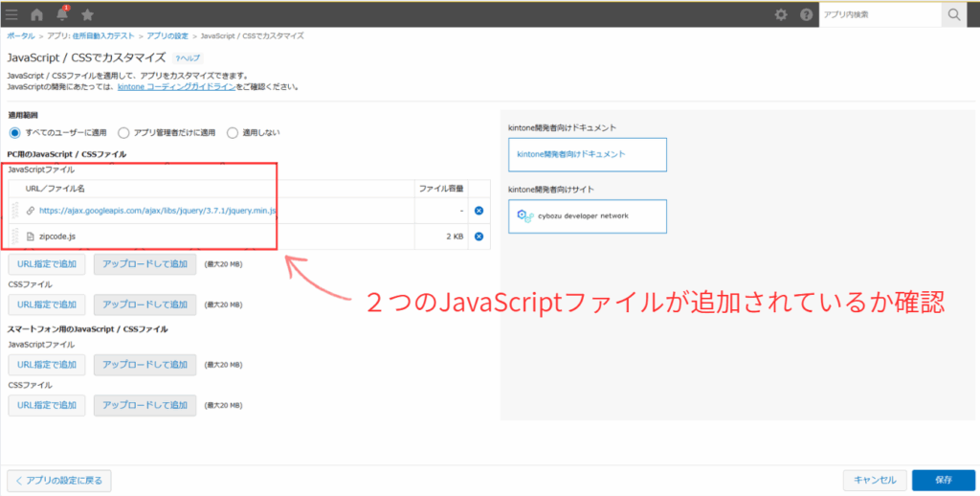The image size is (980, 496).
Task: Open the help question mark icon
Action: (806, 15)
